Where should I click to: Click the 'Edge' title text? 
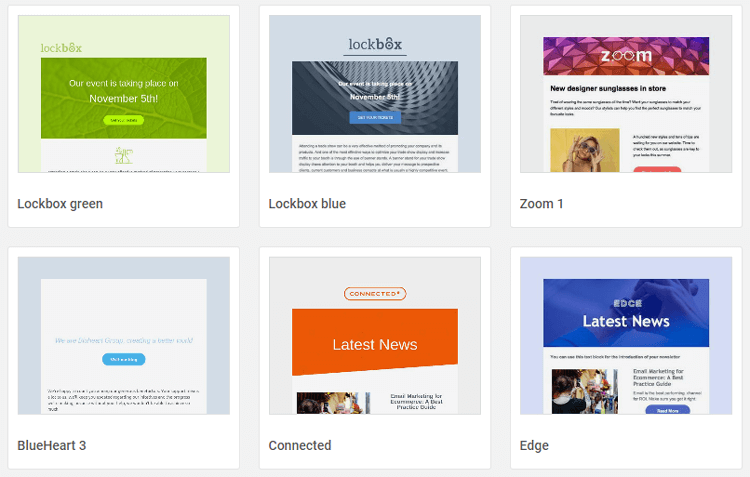[534, 446]
